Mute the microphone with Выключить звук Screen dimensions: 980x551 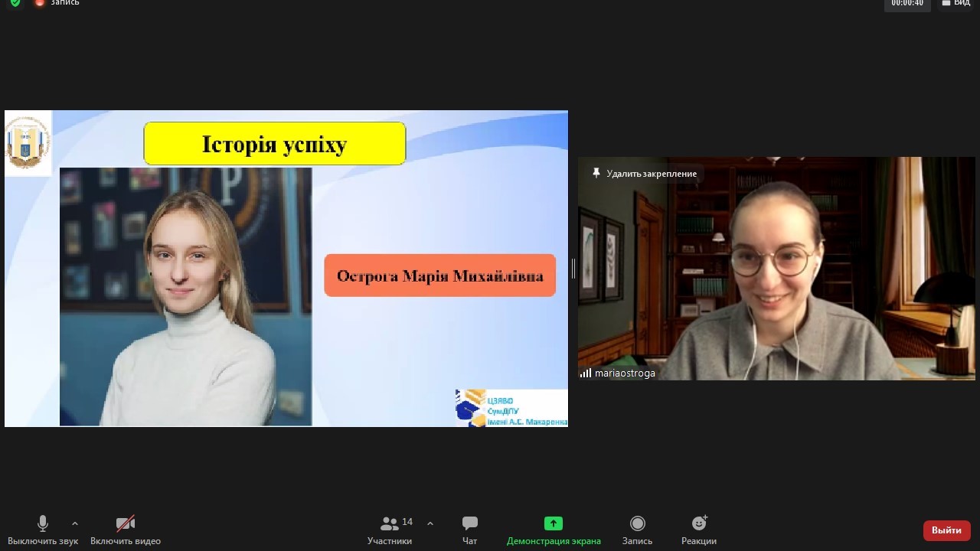(x=43, y=530)
